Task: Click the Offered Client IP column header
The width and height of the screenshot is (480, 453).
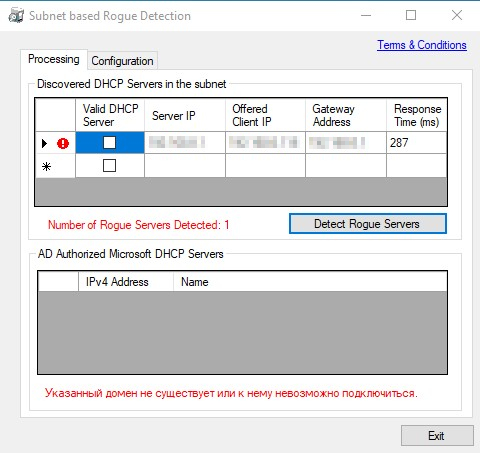Action: pyautogui.click(x=265, y=115)
